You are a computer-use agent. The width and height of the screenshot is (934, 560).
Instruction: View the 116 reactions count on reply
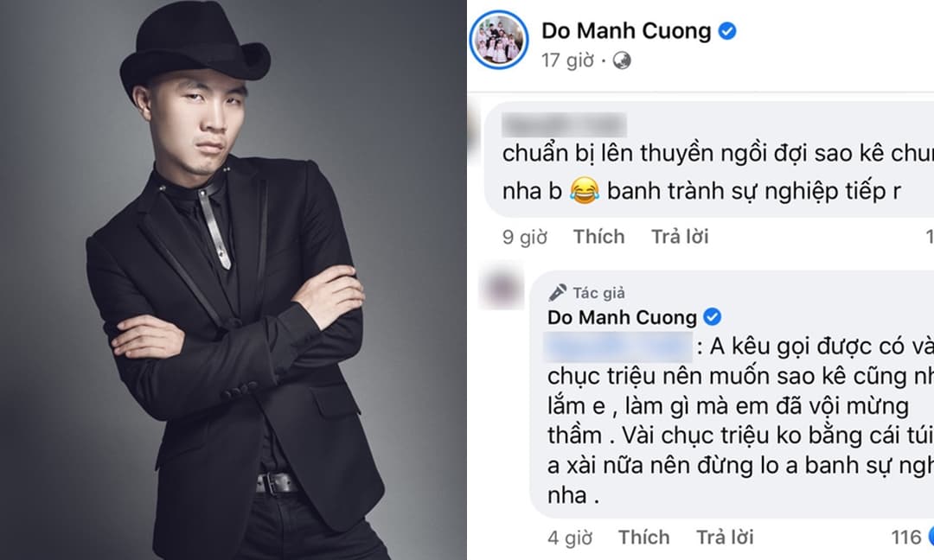click(x=906, y=538)
